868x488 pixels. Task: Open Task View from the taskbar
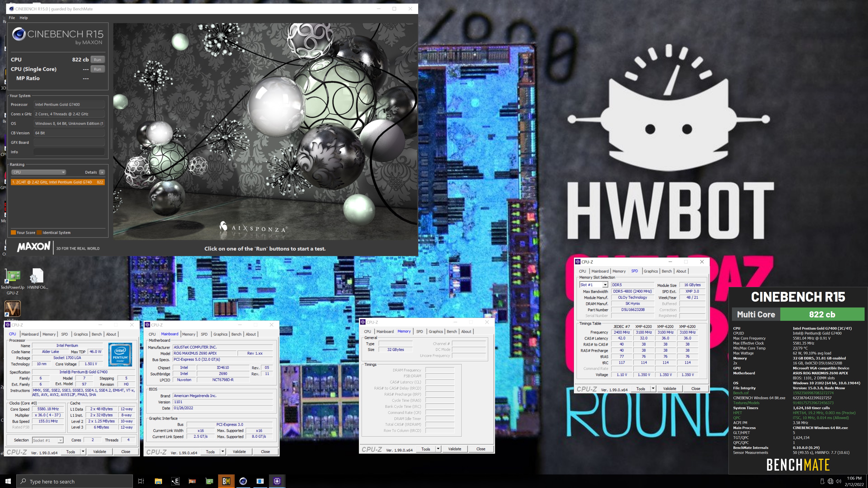coord(141,481)
